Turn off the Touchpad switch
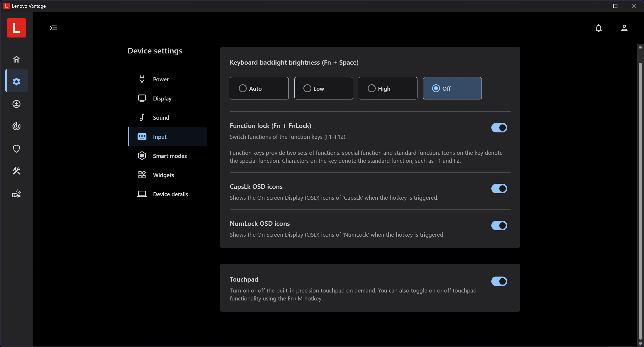The height and width of the screenshot is (347, 644). (x=499, y=281)
